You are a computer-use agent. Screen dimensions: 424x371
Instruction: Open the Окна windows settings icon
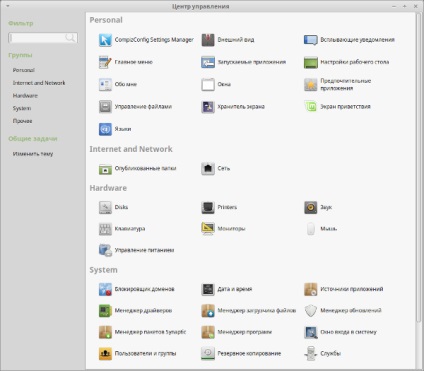tap(208, 85)
